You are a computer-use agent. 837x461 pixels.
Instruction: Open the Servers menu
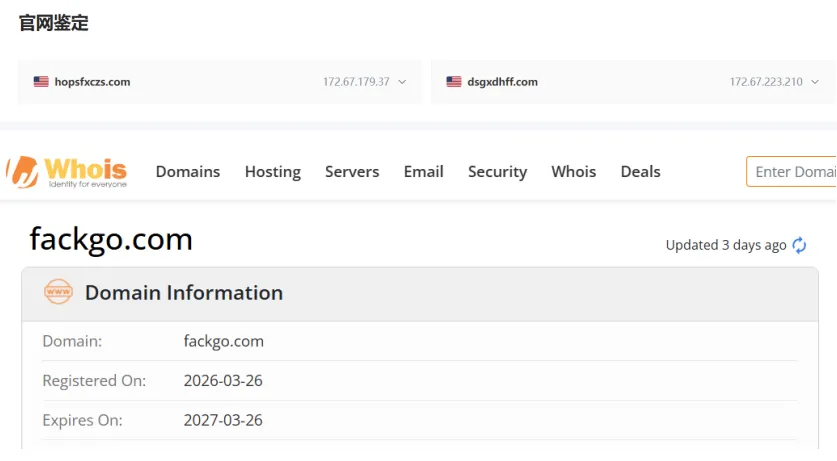pyautogui.click(x=352, y=172)
